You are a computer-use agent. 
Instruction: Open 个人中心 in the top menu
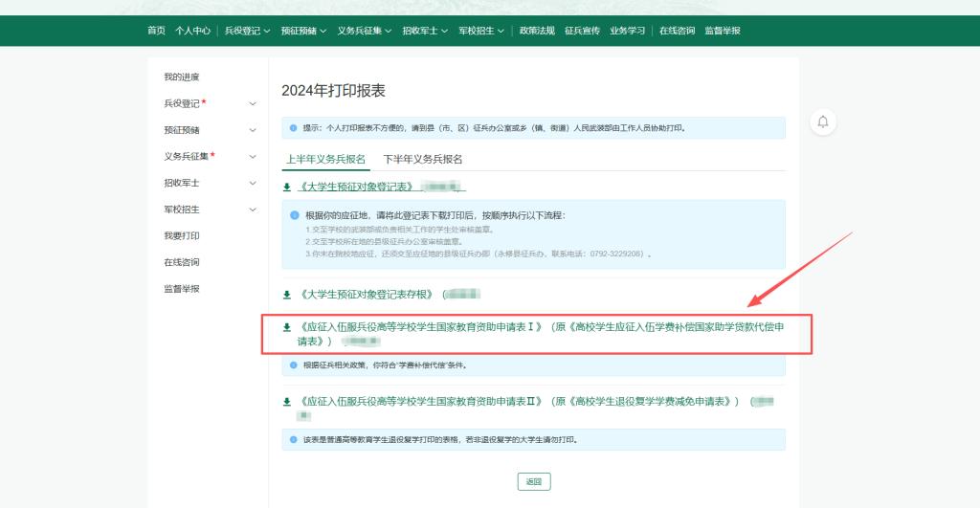click(192, 31)
